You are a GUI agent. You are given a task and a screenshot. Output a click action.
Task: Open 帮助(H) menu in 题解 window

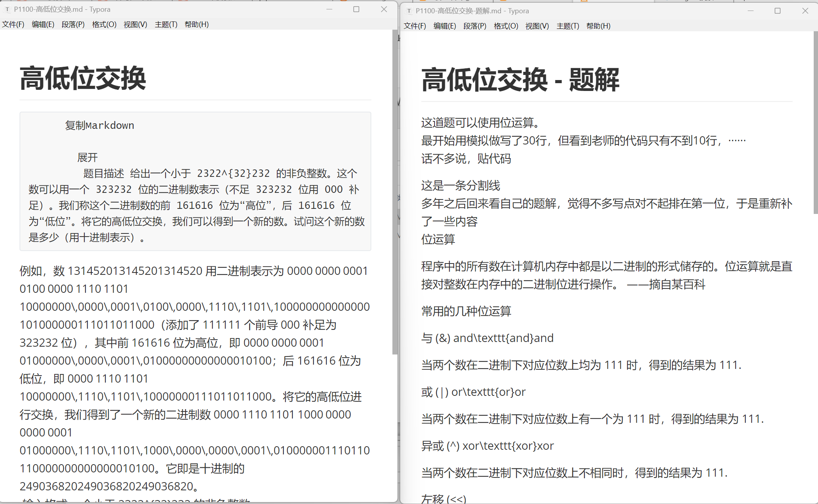598,26
